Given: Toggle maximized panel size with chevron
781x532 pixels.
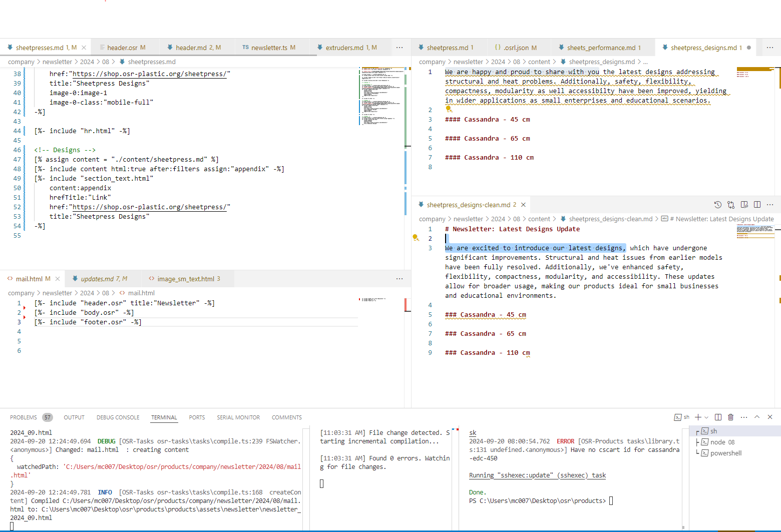Looking at the screenshot, I should [x=757, y=417].
